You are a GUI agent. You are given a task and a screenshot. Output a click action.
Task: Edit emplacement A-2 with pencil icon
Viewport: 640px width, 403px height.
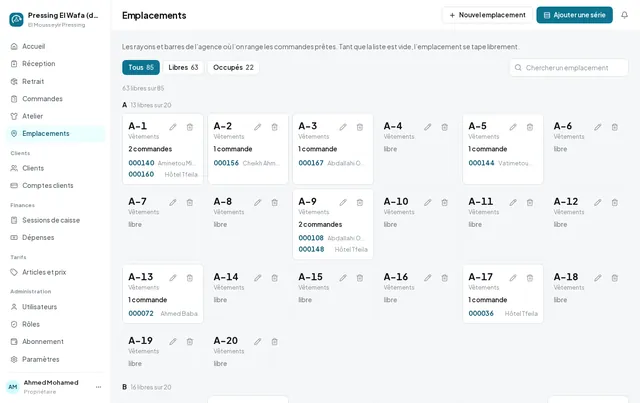coord(258,127)
